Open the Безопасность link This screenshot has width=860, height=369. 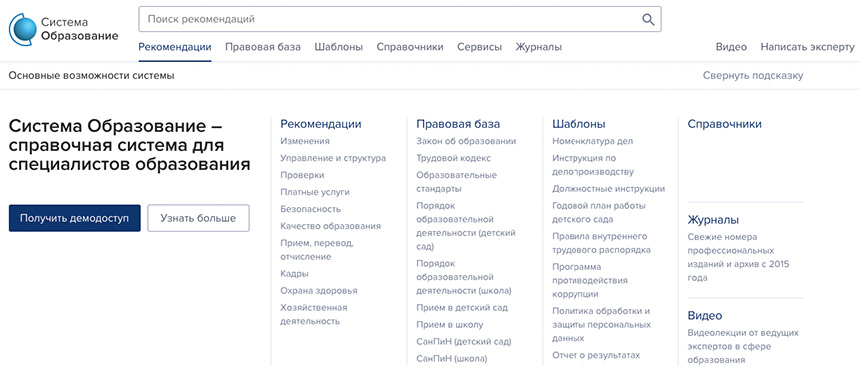pos(310,209)
